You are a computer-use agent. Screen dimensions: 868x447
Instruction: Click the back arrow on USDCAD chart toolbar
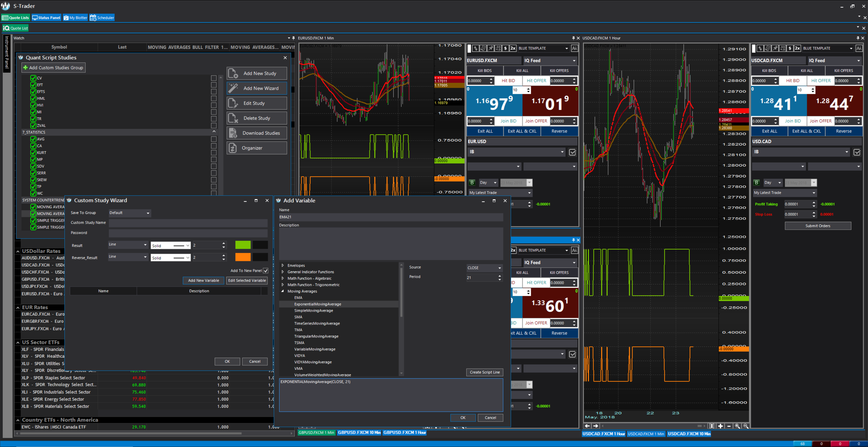587,426
